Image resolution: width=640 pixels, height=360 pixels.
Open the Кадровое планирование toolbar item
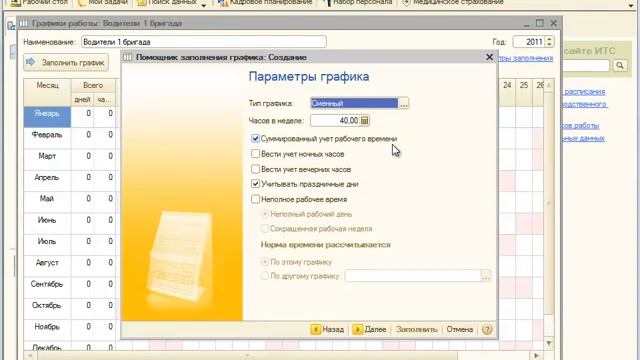coord(265,2)
